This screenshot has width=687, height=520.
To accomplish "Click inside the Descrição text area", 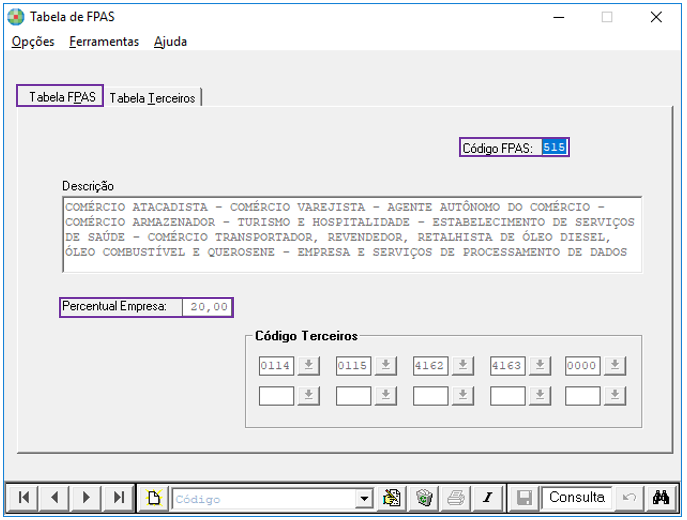I will coord(352,234).
